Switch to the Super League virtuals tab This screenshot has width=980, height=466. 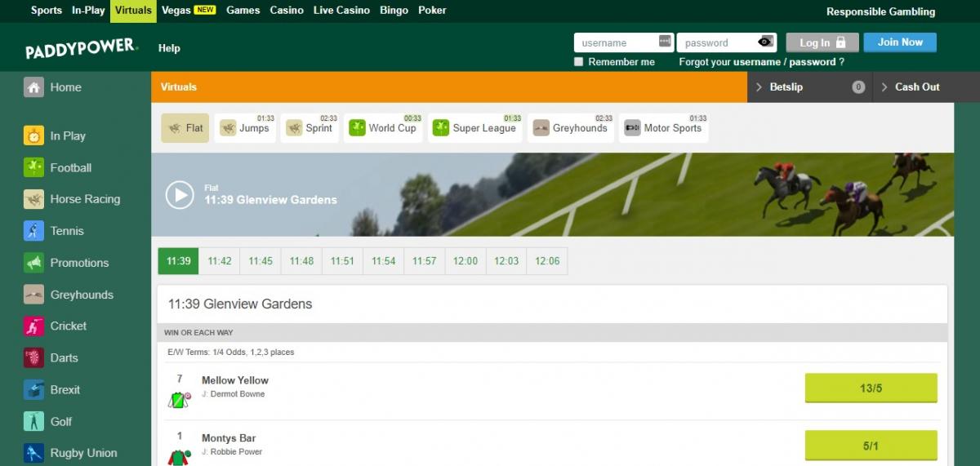point(475,128)
